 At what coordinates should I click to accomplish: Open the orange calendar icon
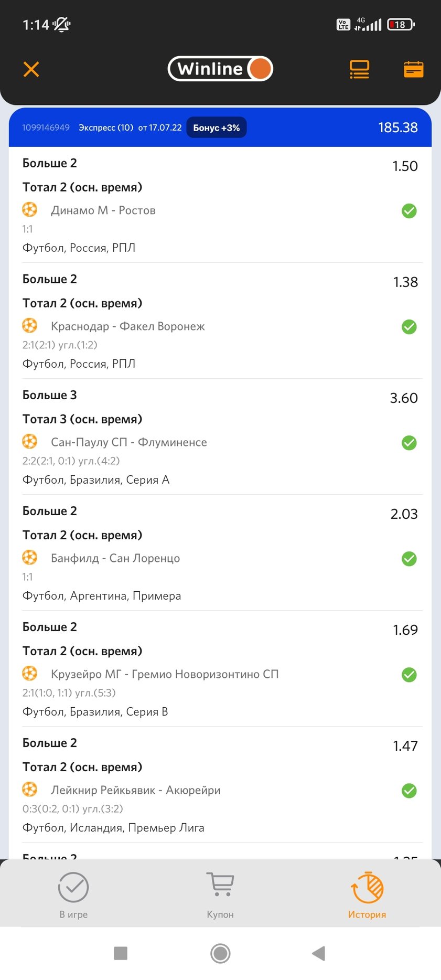pyautogui.click(x=413, y=69)
